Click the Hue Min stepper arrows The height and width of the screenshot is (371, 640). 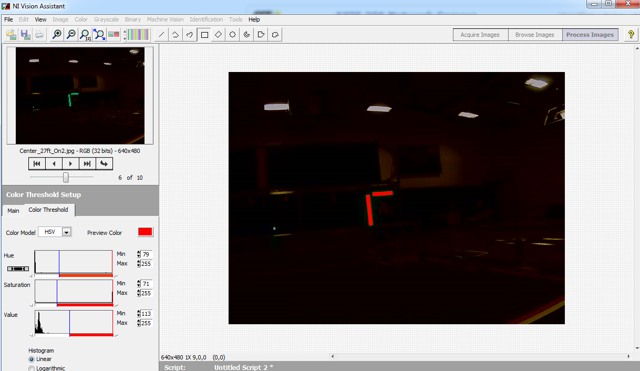coord(139,254)
